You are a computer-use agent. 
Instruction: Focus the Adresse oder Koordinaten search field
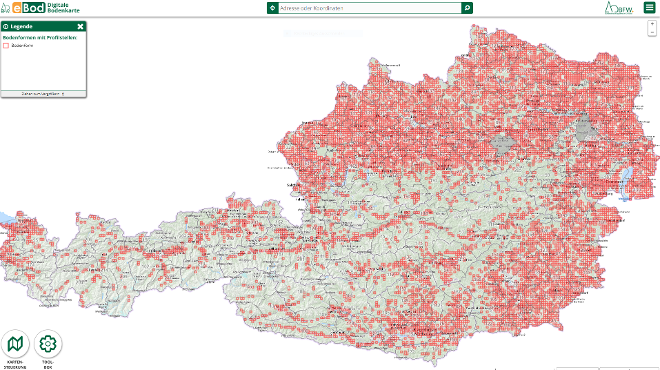coord(370,8)
